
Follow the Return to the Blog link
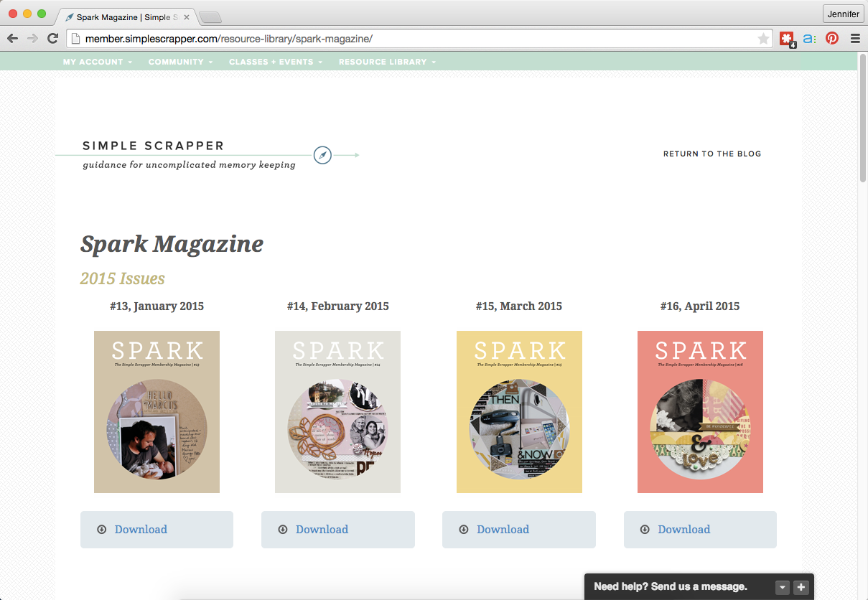point(711,154)
